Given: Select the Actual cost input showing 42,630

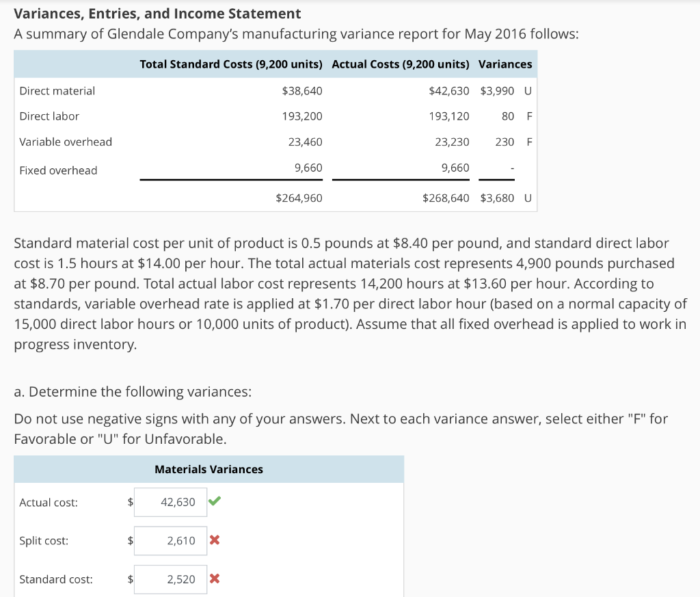Looking at the screenshot, I should coord(171,501).
